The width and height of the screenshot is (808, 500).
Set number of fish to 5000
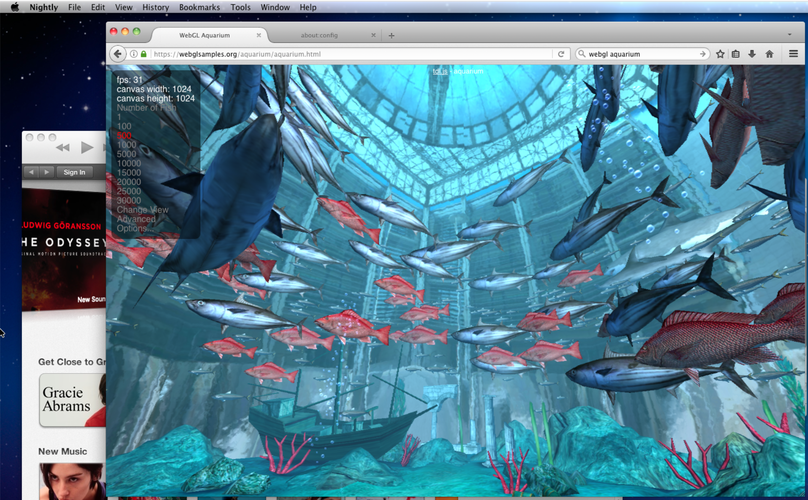tap(126, 154)
